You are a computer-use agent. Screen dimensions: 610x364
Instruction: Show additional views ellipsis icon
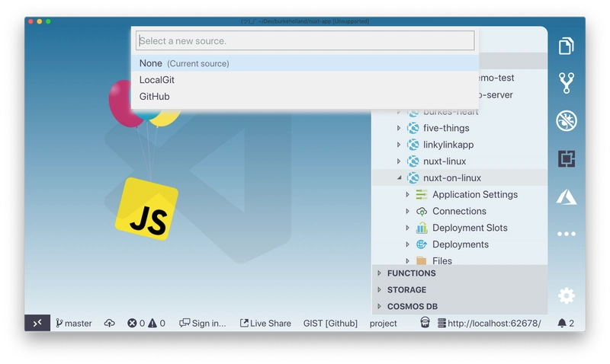tap(566, 235)
